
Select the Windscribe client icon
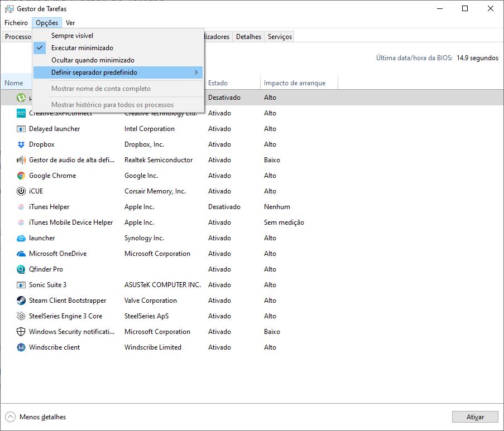tap(21, 347)
